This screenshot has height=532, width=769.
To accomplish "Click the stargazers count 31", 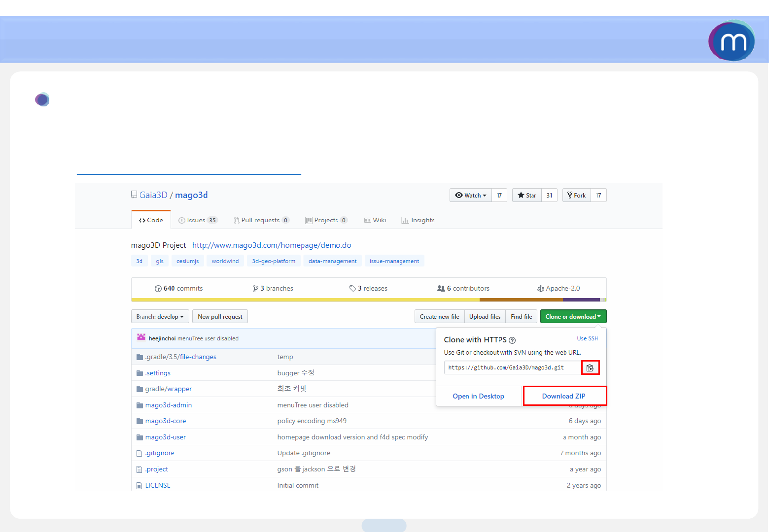I will tap(549, 196).
